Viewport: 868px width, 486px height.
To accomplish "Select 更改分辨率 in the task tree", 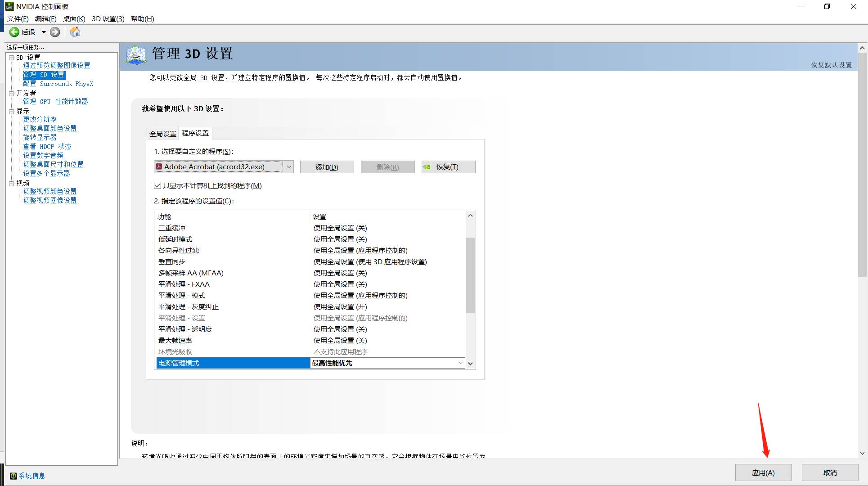I will click(40, 119).
